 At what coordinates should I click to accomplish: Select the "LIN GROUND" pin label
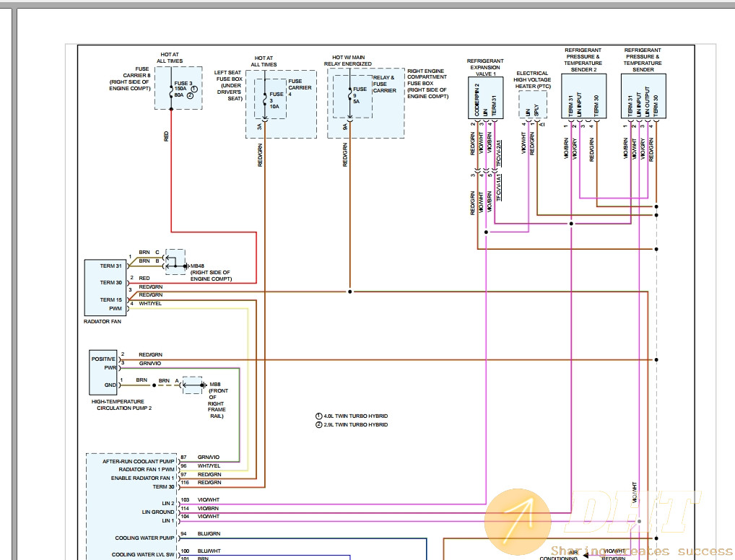pyautogui.click(x=158, y=512)
